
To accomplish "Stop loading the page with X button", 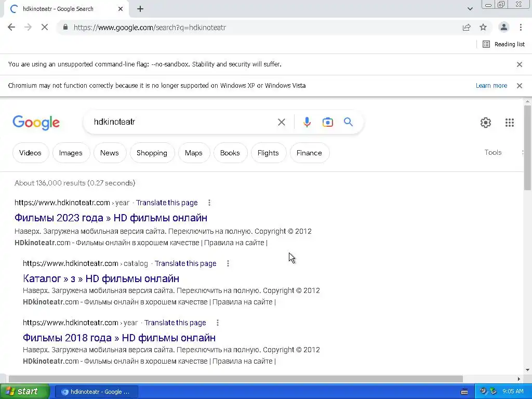I will [x=45, y=27].
